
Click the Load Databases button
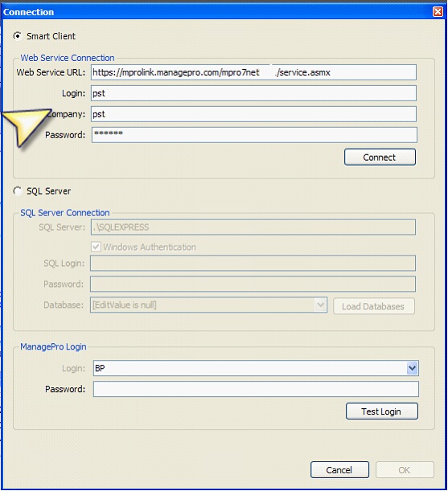pyautogui.click(x=374, y=306)
